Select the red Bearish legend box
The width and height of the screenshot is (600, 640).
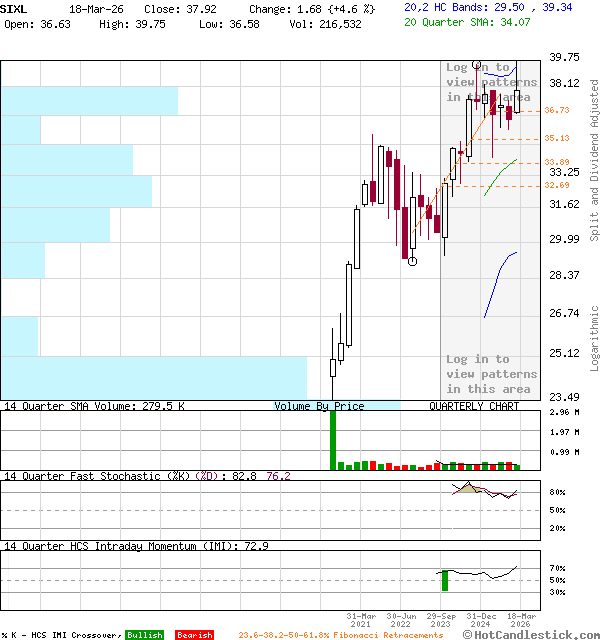pyautogui.click(x=194, y=635)
